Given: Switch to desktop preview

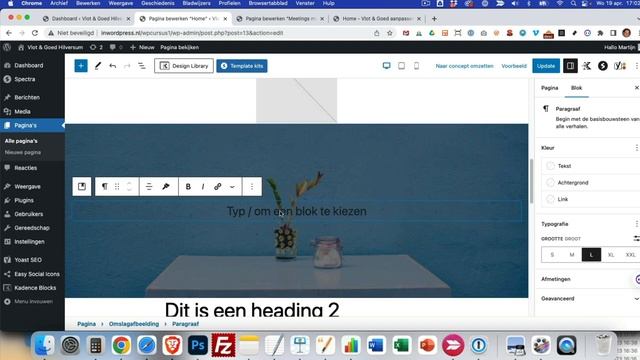Looking at the screenshot, I should tap(386, 66).
